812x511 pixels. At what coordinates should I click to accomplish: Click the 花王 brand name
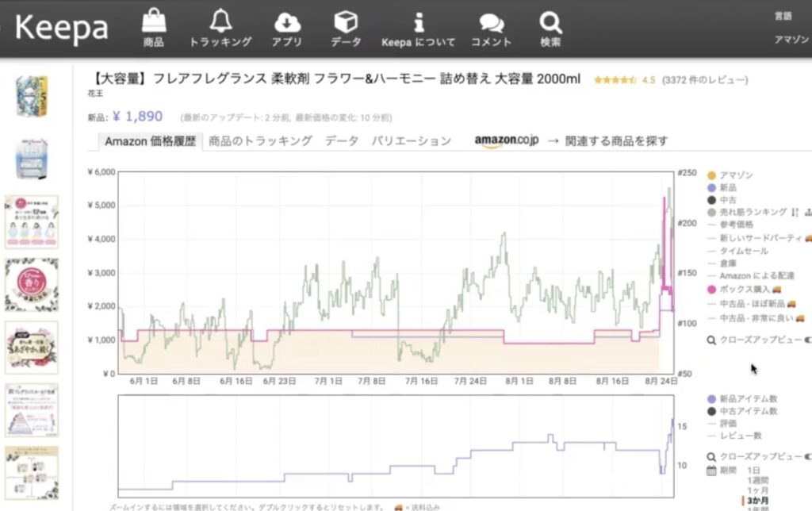95,94
